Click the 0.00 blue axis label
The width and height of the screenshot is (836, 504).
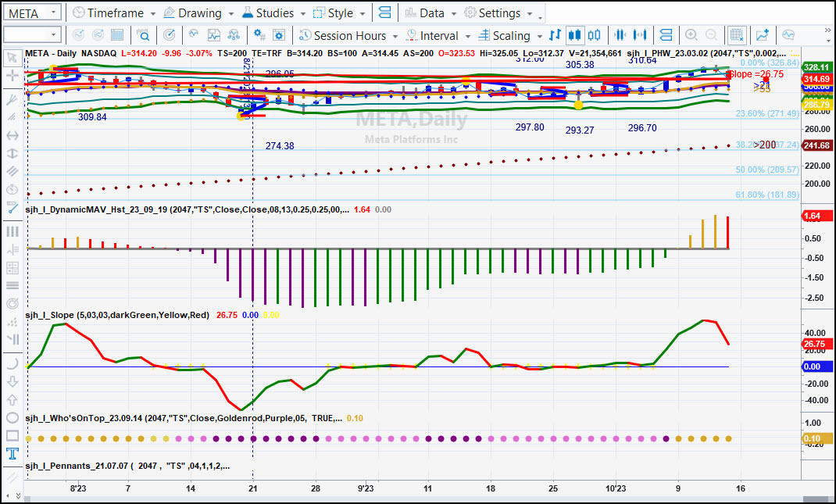tap(816, 366)
